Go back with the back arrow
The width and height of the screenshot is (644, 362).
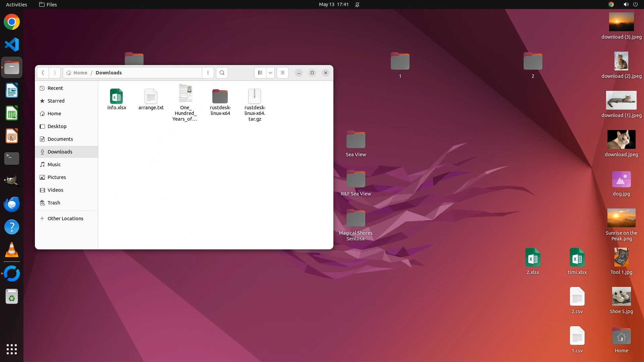(43, 73)
